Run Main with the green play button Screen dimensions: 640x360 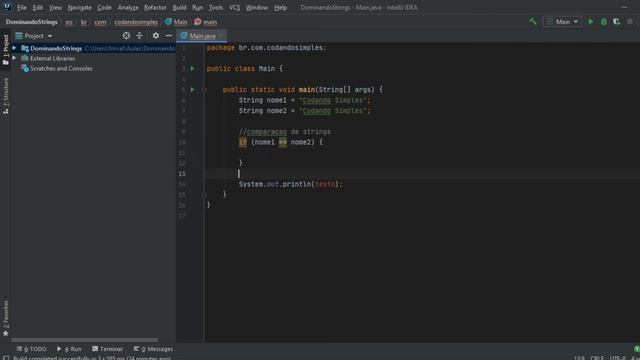click(x=591, y=22)
